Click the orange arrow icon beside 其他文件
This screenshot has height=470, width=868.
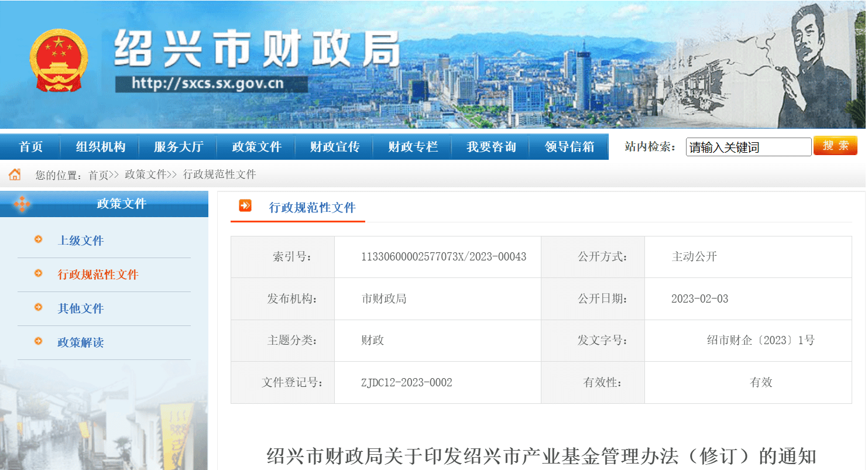pyautogui.click(x=39, y=308)
